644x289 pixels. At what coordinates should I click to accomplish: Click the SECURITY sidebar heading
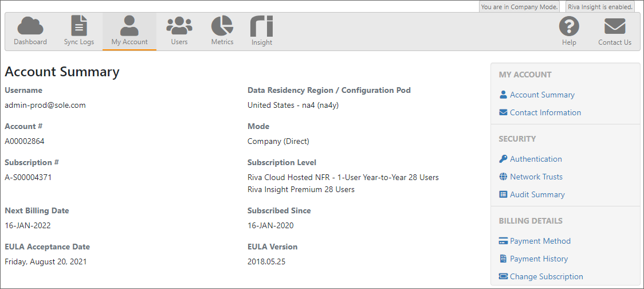(x=517, y=139)
